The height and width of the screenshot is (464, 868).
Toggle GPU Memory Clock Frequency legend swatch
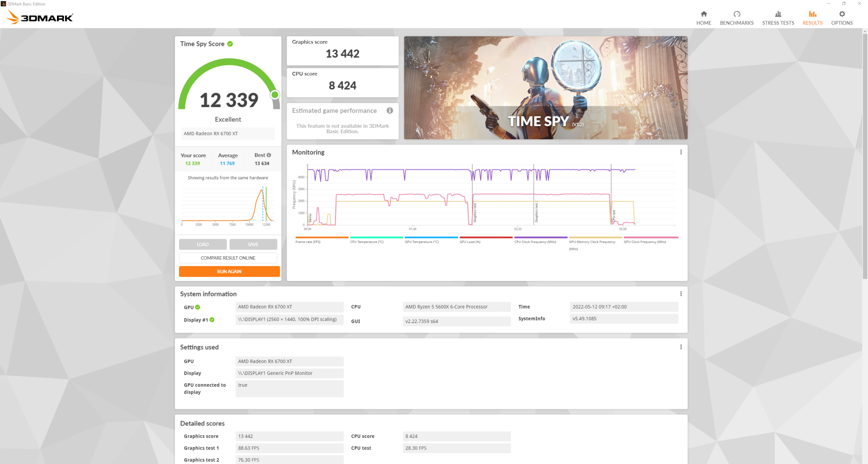[x=595, y=237]
